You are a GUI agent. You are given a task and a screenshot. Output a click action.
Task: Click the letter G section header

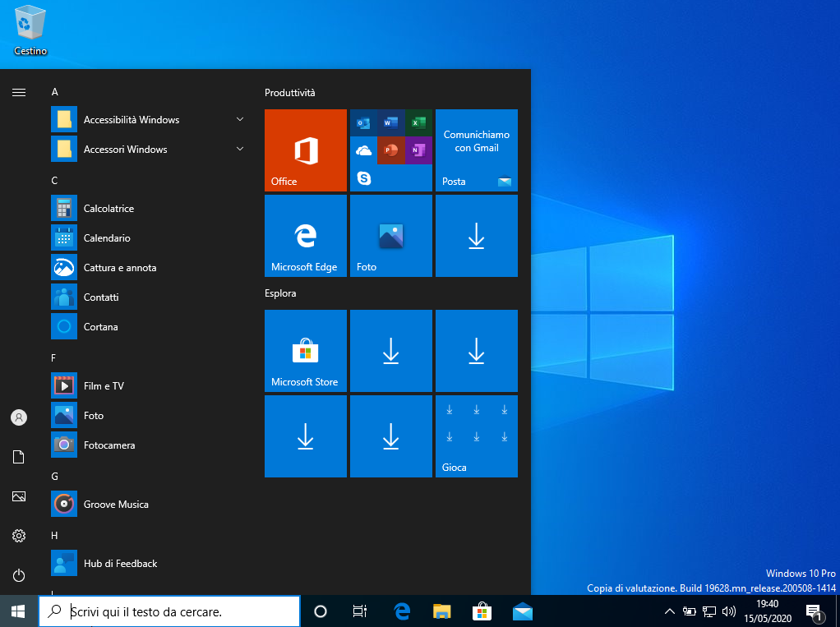tap(54, 476)
